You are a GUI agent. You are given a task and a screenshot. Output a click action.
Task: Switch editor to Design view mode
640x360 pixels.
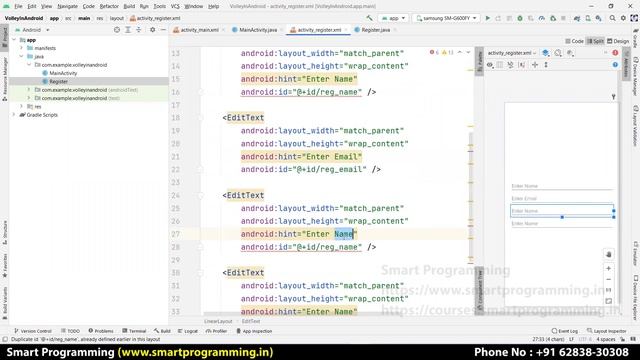pos(618,41)
